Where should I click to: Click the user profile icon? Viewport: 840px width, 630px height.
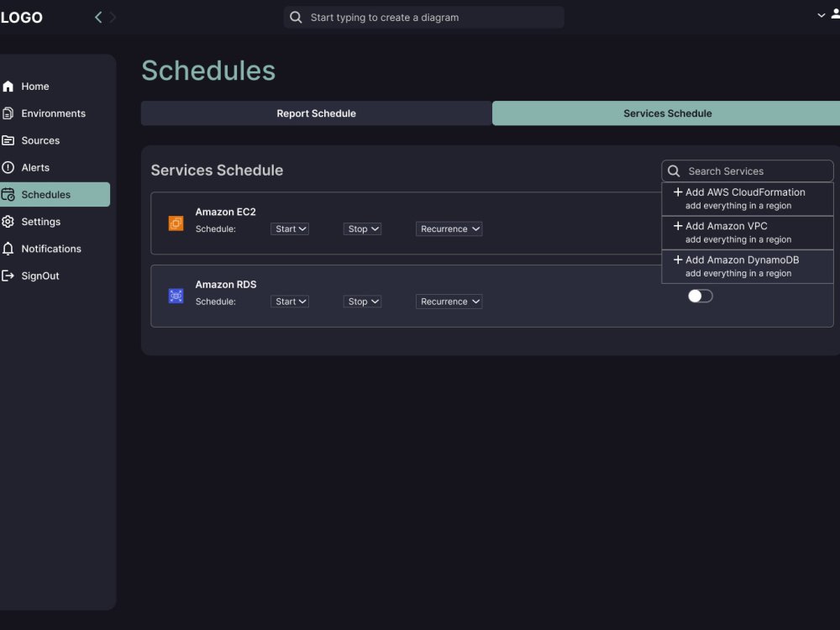[835, 14]
